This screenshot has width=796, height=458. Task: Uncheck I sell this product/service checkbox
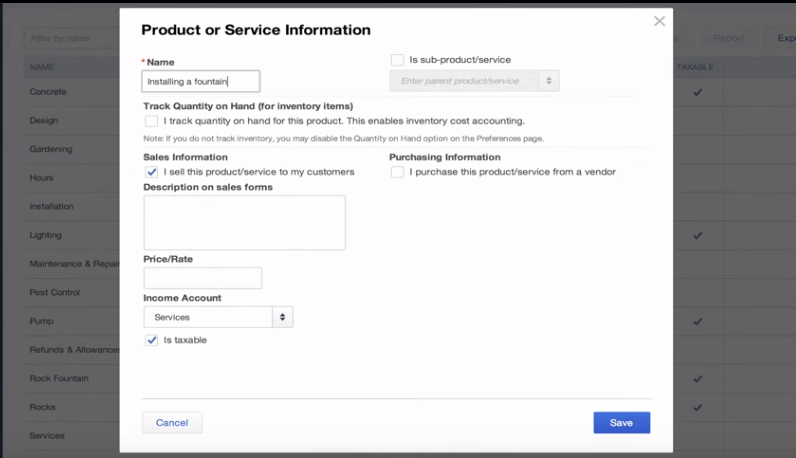tap(151, 172)
